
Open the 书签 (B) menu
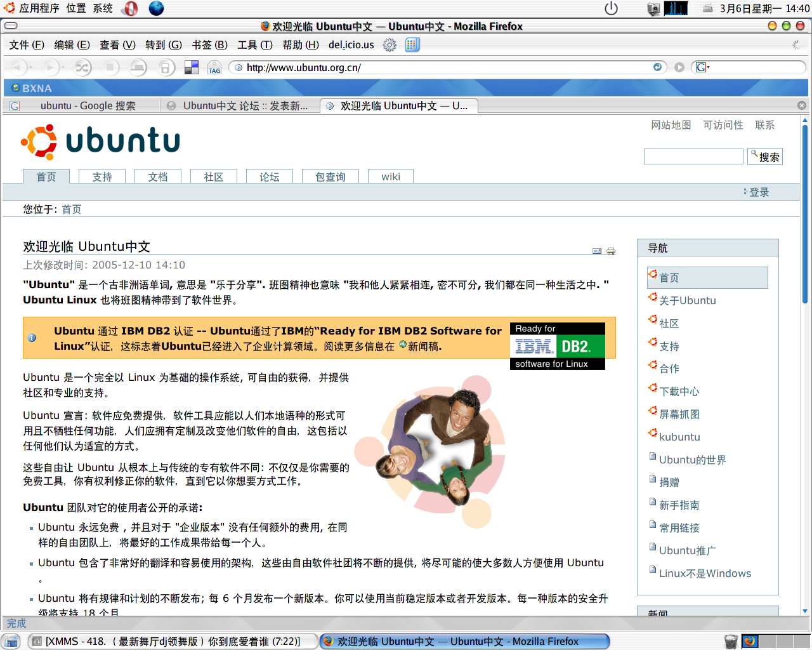pyautogui.click(x=209, y=45)
